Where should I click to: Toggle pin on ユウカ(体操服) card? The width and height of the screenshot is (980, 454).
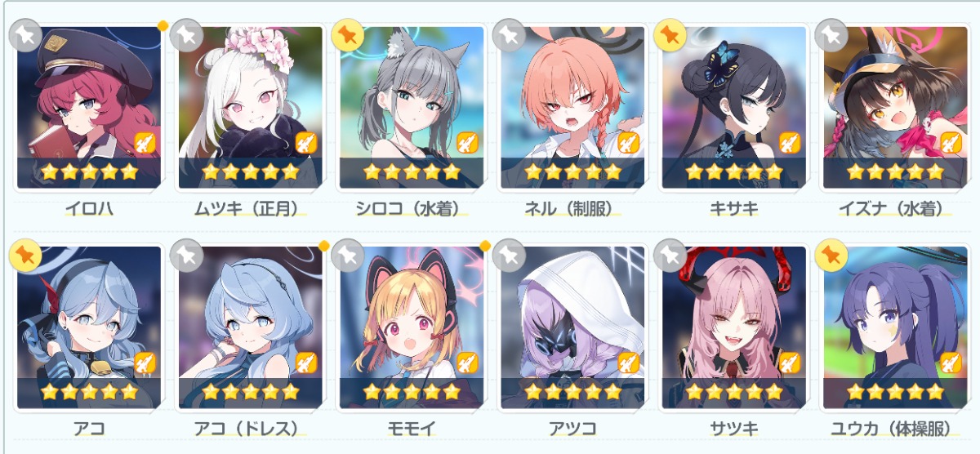(831, 256)
